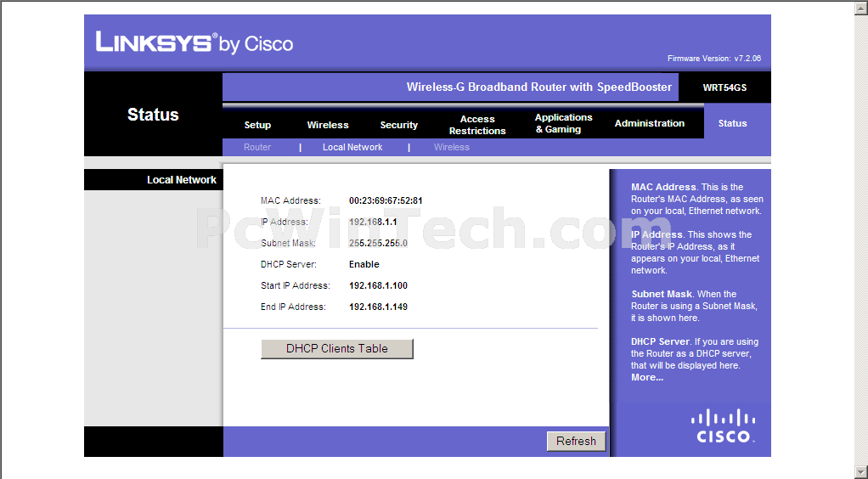Open the DHCP Clients Table
868x479 pixels.
click(x=337, y=349)
